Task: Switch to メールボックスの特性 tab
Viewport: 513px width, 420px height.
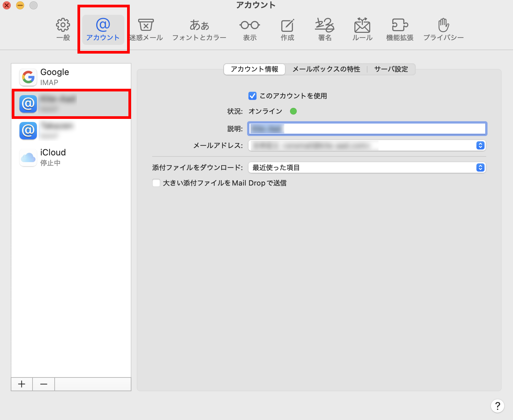Action: point(326,69)
